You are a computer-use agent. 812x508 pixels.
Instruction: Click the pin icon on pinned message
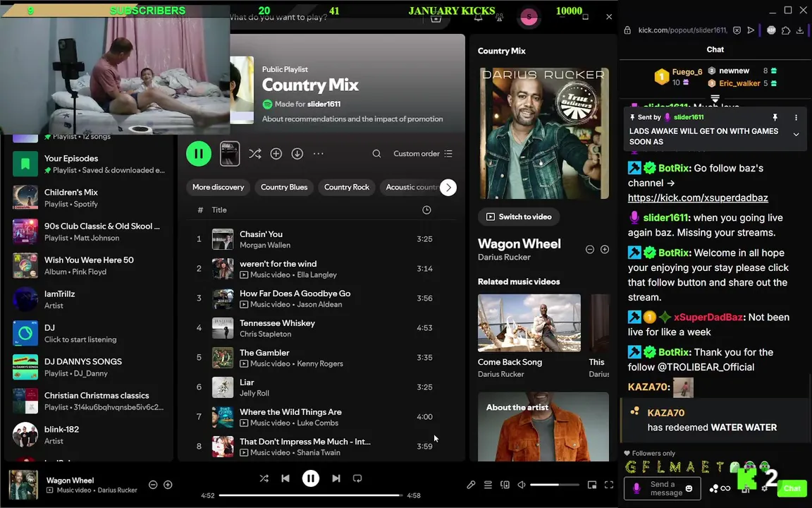[x=775, y=118]
